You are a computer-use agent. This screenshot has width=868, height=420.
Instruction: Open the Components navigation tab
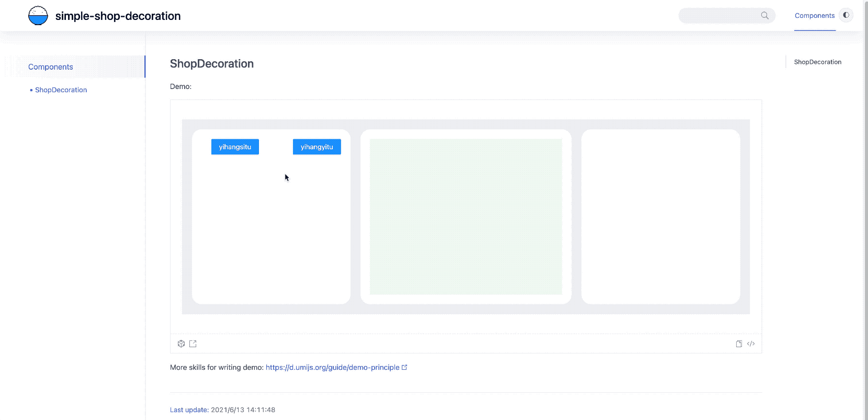click(815, 16)
